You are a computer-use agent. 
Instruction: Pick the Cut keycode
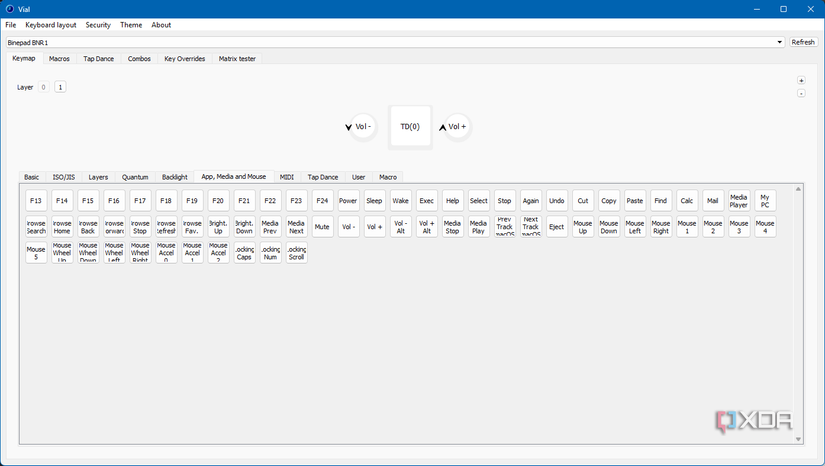tap(582, 200)
